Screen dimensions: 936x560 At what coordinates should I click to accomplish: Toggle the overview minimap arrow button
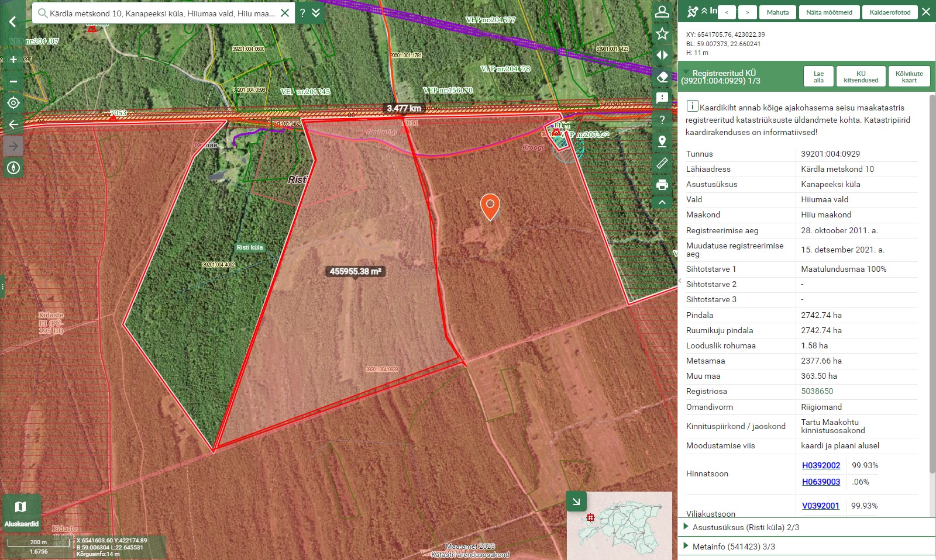576,501
